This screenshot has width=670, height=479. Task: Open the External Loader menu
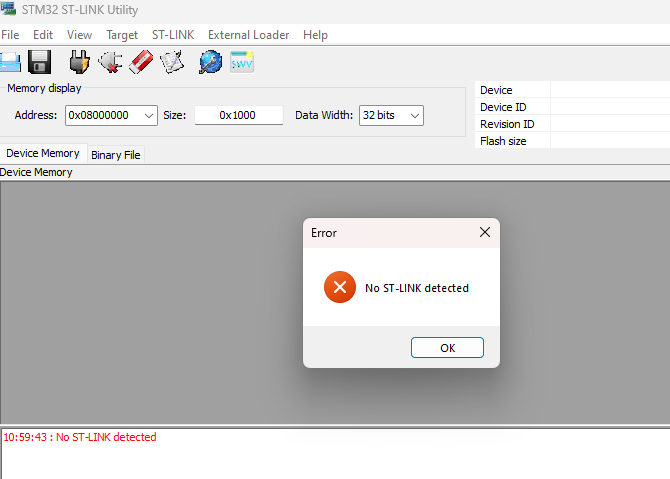[248, 35]
